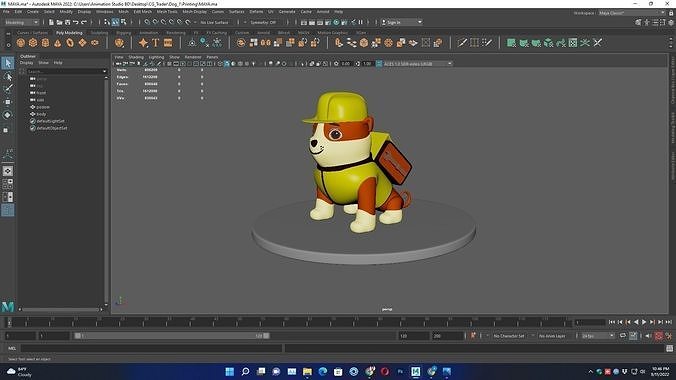Open the ACES color space dropdown

pyautogui.click(x=417, y=63)
